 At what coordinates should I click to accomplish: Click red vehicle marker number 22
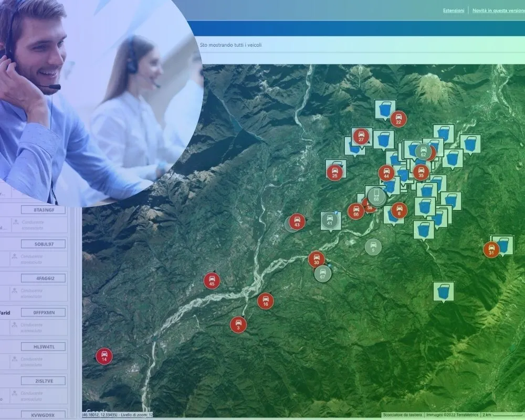click(398, 119)
